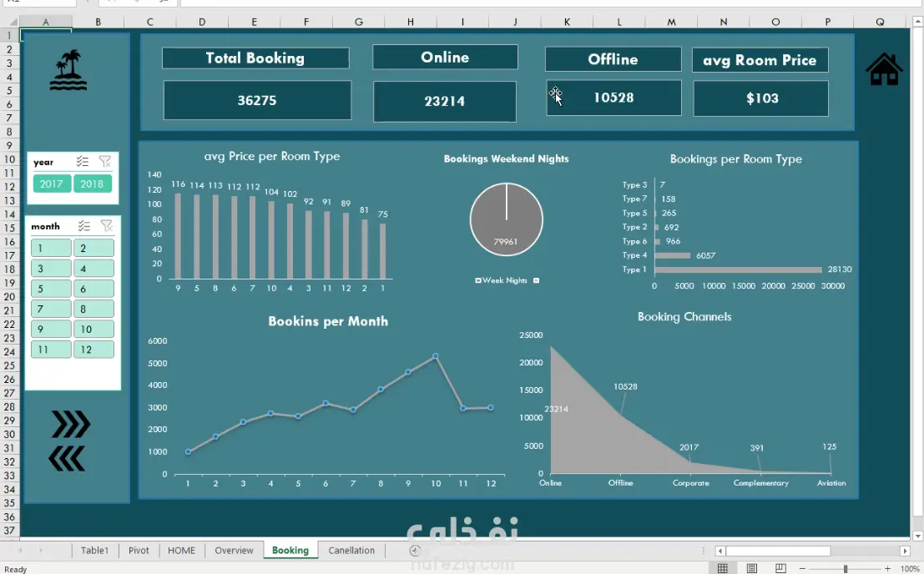Click the forward triple-chevron arrow
The height and width of the screenshot is (574, 924).
pos(71,424)
